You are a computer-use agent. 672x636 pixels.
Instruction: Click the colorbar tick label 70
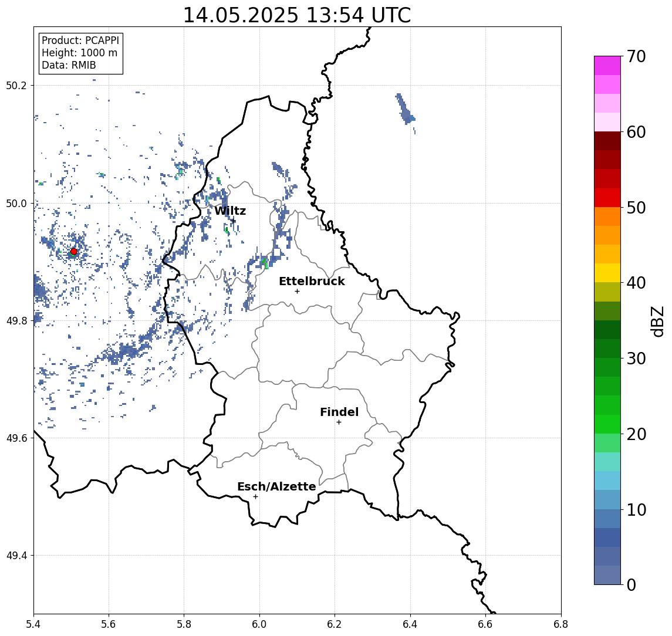click(x=636, y=56)
